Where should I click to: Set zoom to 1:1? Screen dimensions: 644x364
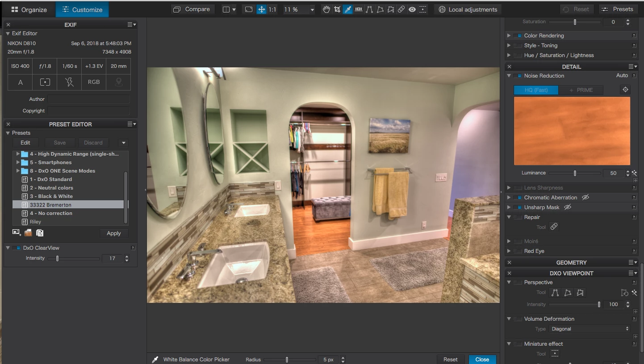coord(272,9)
